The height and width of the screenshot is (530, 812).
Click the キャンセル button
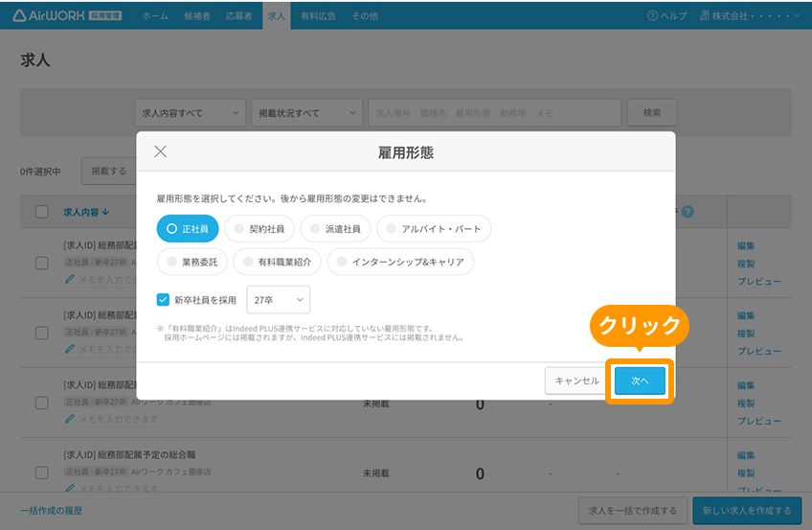coord(576,380)
